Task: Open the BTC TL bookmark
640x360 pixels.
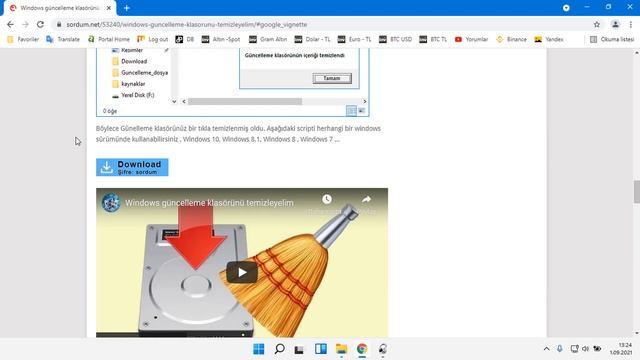Action: (x=433, y=39)
